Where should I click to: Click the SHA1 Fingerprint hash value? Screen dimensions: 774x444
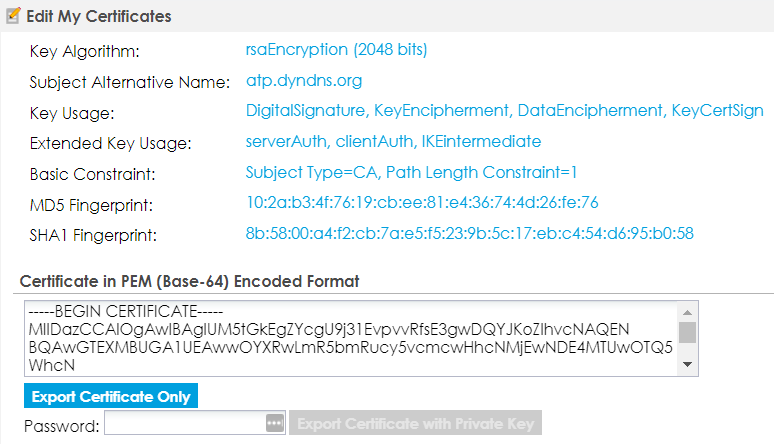click(470, 234)
